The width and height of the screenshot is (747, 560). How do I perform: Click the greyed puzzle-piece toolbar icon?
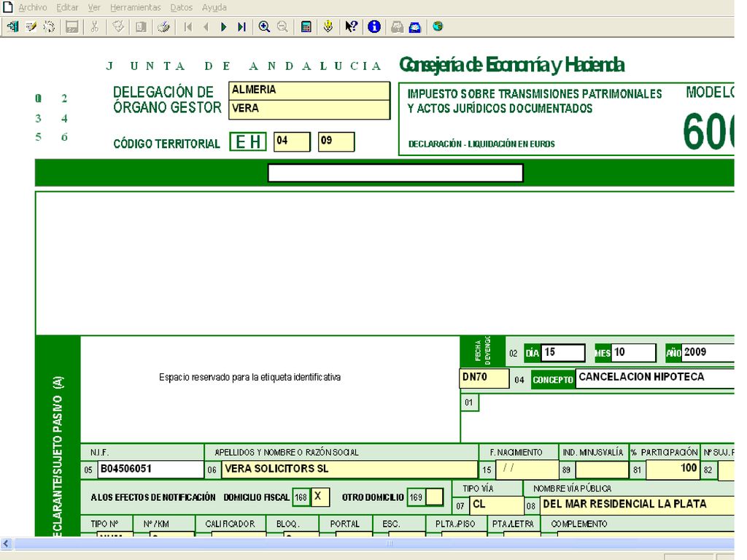[x=118, y=27]
